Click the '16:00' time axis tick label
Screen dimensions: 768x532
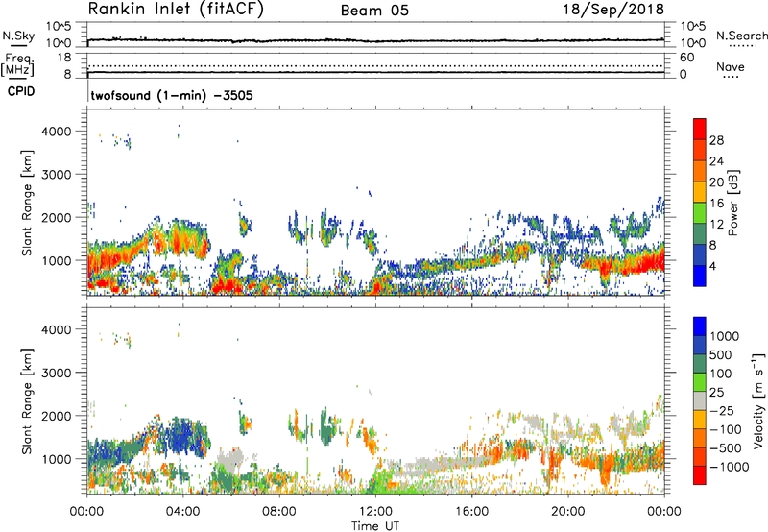tap(471, 512)
